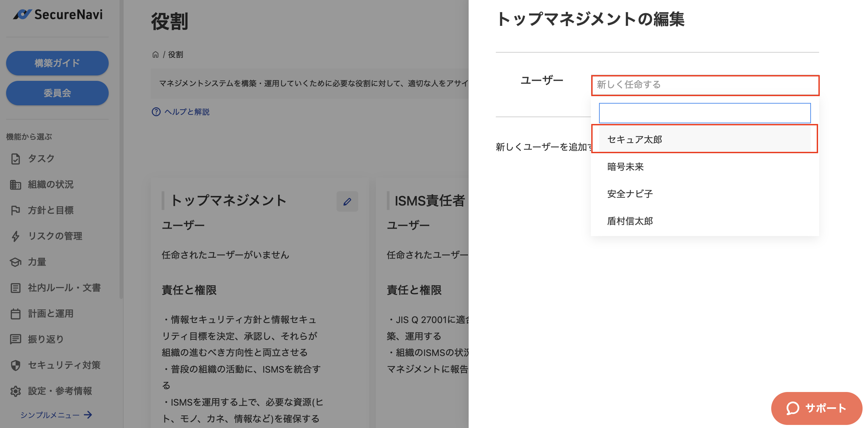
Task: Click the タスク sidebar icon
Action: pos(16,159)
